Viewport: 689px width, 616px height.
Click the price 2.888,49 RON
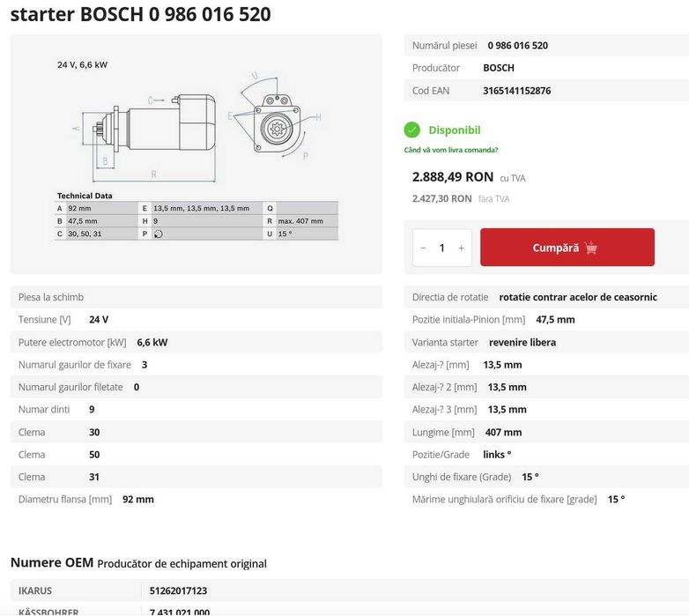click(x=453, y=176)
